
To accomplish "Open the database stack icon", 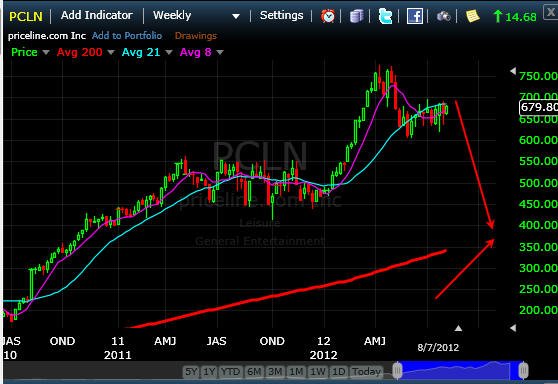I will tap(356, 16).
